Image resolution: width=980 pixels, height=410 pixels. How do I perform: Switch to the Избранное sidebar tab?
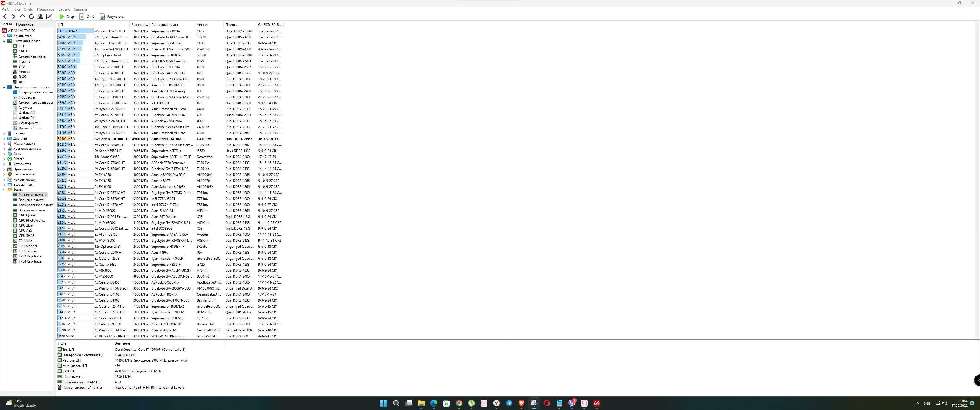tap(24, 24)
